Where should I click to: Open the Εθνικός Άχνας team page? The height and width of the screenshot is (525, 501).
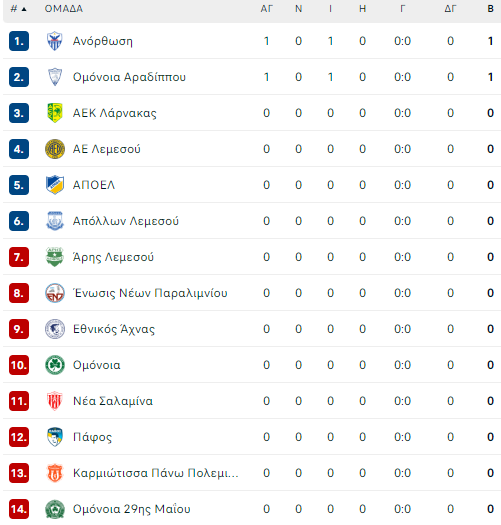pyautogui.click(x=114, y=329)
